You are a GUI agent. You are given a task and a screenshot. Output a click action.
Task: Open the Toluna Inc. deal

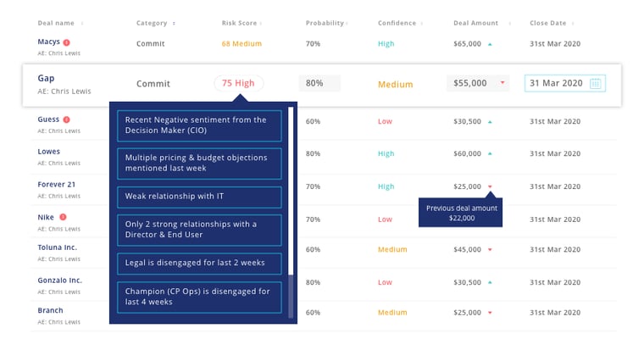(x=57, y=247)
